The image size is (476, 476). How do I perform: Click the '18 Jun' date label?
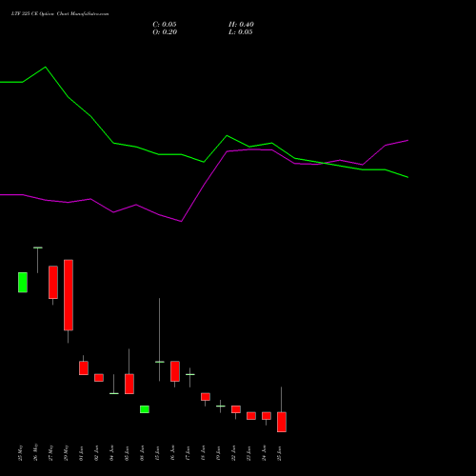click(204, 453)
